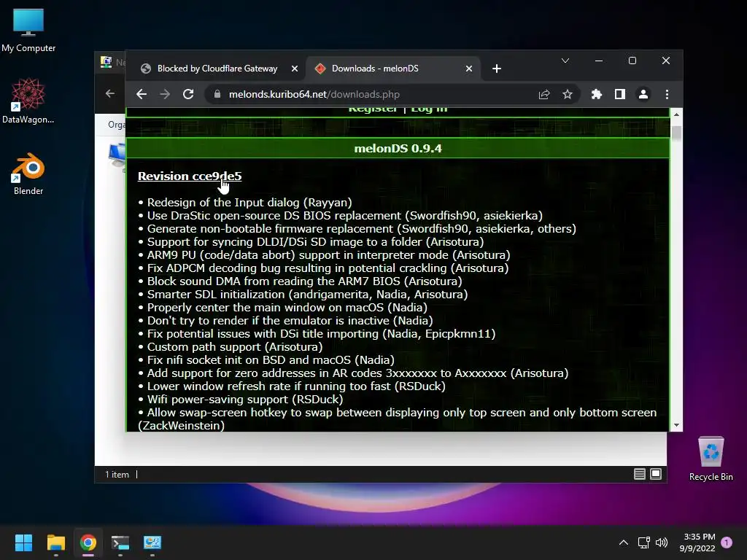Open the terminal taskbar icon
This screenshot has height=560, width=747.
click(x=120, y=542)
